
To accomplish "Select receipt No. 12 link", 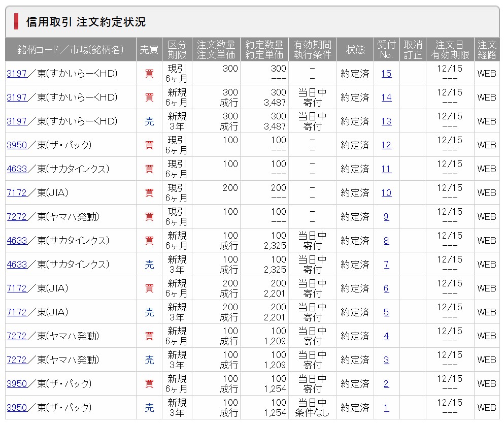I will tap(386, 145).
